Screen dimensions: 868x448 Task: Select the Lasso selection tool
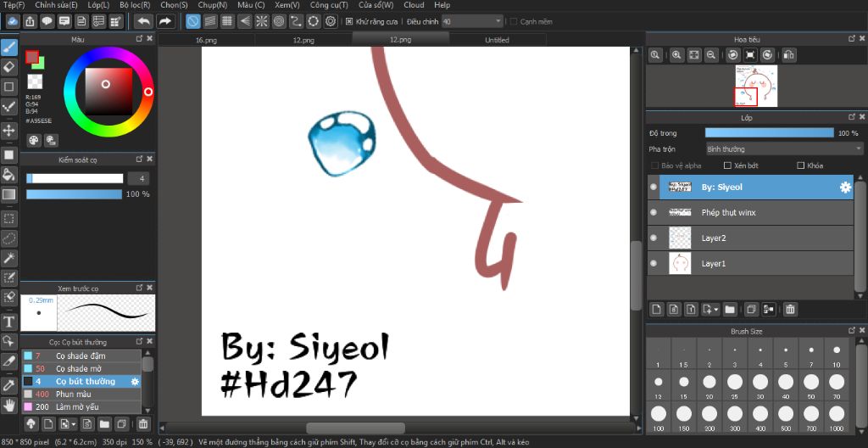[x=8, y=238]
